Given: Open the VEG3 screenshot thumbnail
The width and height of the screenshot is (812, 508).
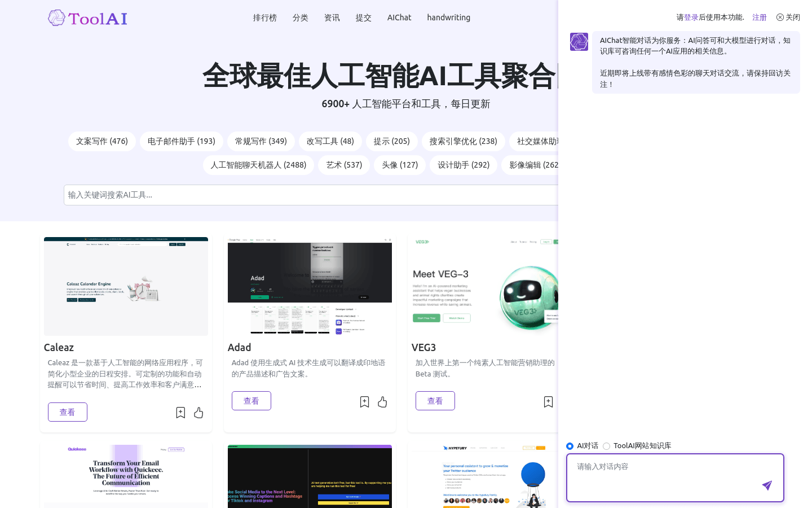Looking at the screenshot, I should [485, 286].
